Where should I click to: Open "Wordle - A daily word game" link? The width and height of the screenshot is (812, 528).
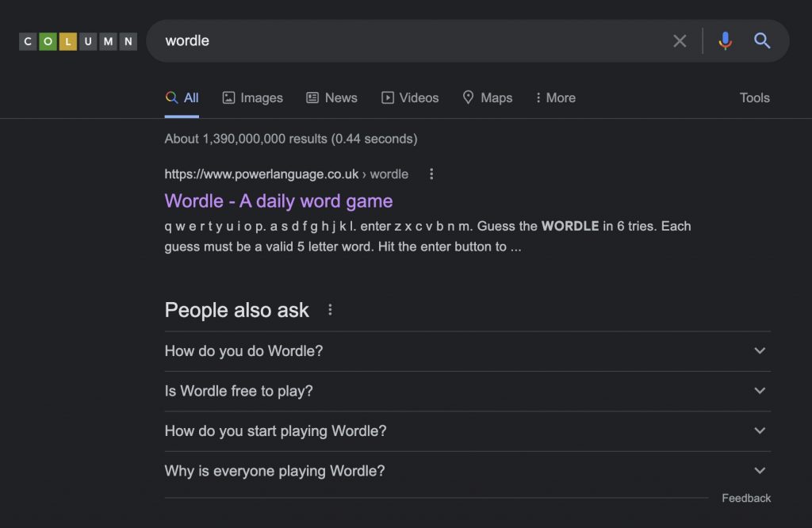click(278, 201)
